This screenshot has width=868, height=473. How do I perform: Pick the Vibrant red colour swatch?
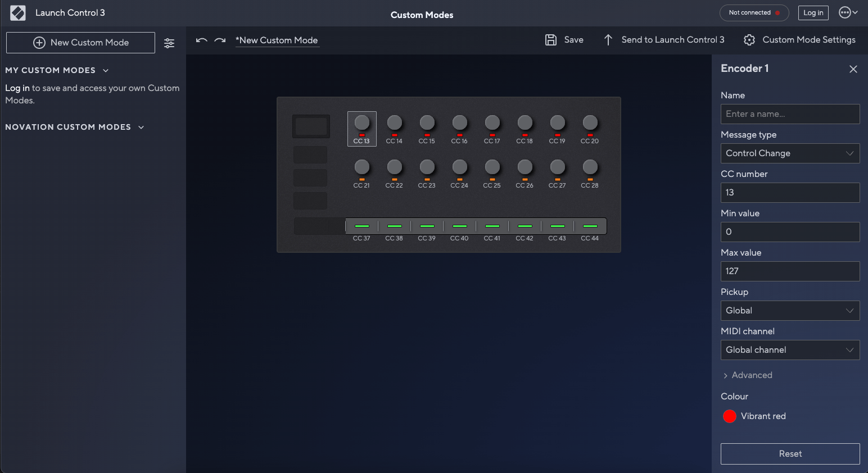click(730, 416)
